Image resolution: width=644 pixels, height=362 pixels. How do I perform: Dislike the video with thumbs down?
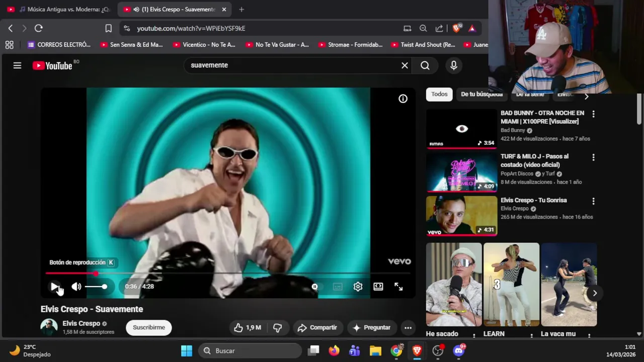click(x=278, y=328)
